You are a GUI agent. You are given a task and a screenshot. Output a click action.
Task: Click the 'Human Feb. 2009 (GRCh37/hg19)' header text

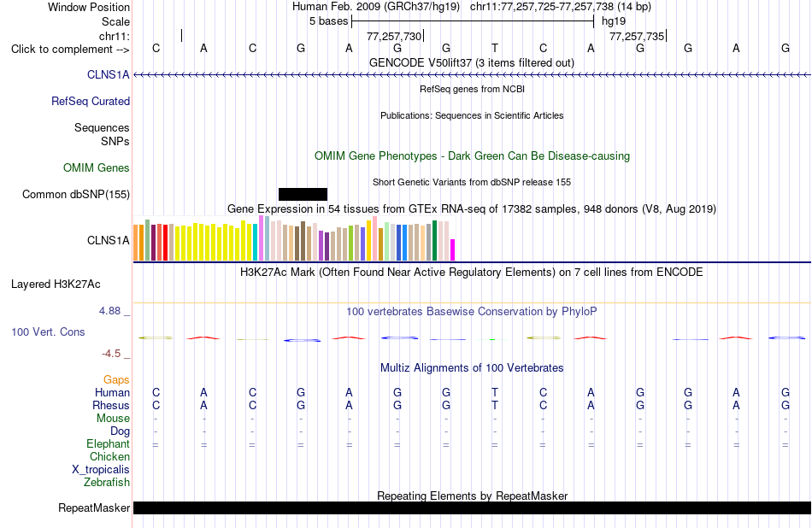[376, 7]
